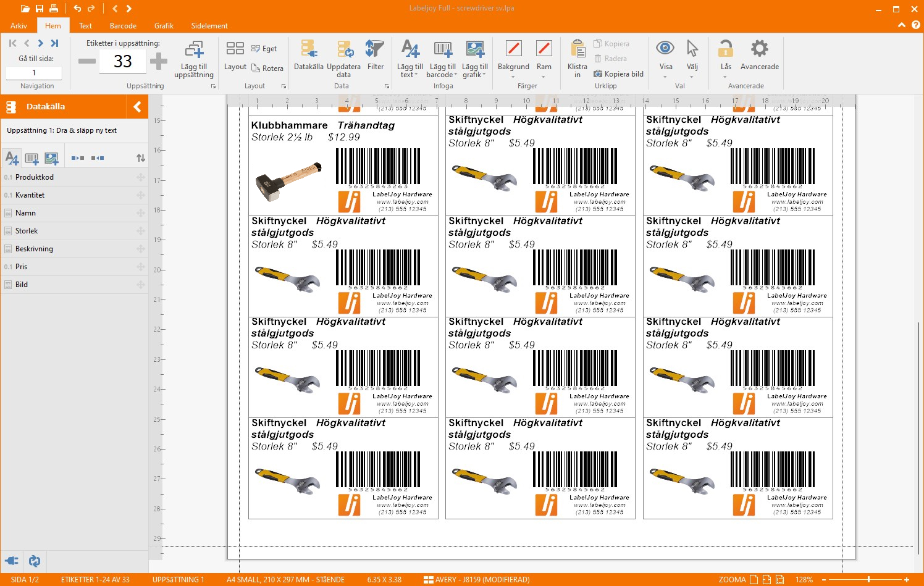The width and height of the screenshot is (924, 586).
Task: Switch to the Sidelement tab
Action: pyautogui.click(x=209, y=26)
